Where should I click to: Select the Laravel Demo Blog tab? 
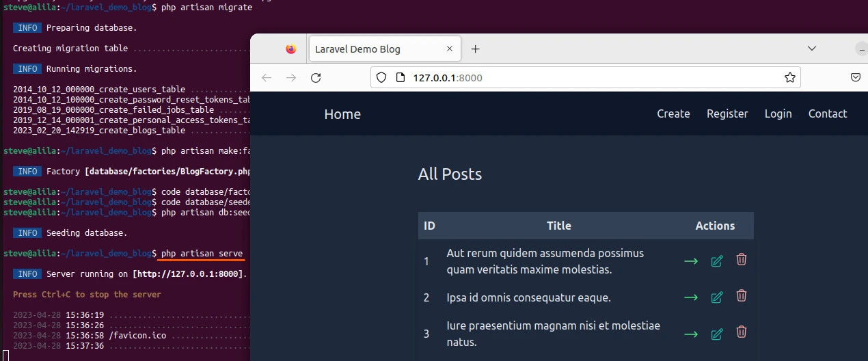pos(384,49)
